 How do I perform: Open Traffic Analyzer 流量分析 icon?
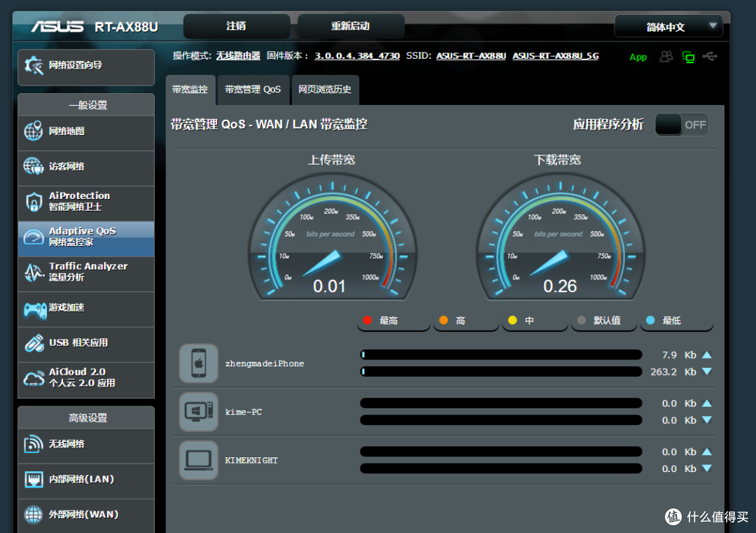(x=34, y=272)
